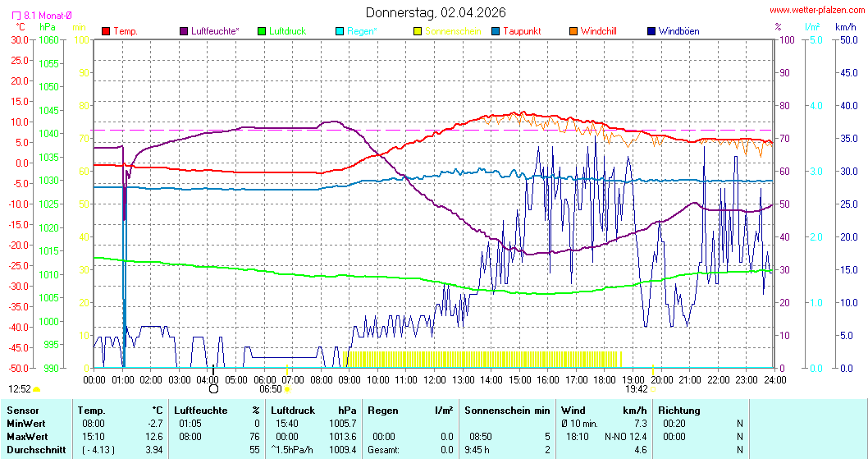Click the Windchill legend label text
The image size is (868, 459).
point(599,31)
